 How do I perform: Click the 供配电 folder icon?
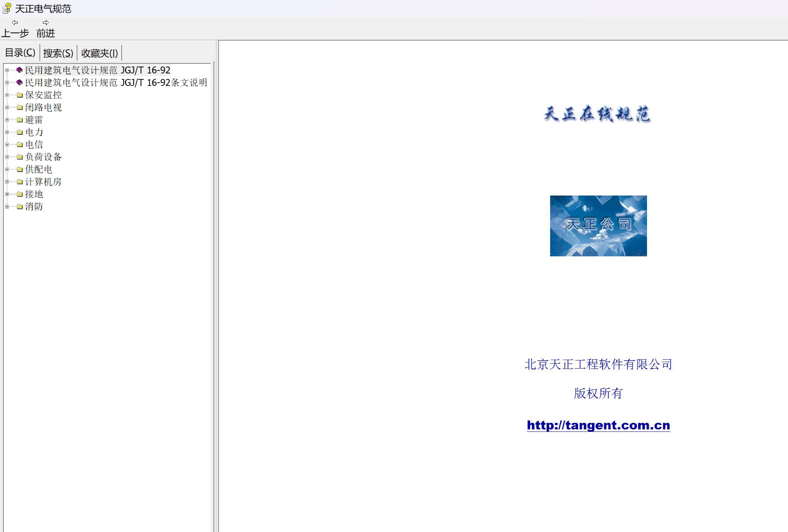click(x=20, y=169)
